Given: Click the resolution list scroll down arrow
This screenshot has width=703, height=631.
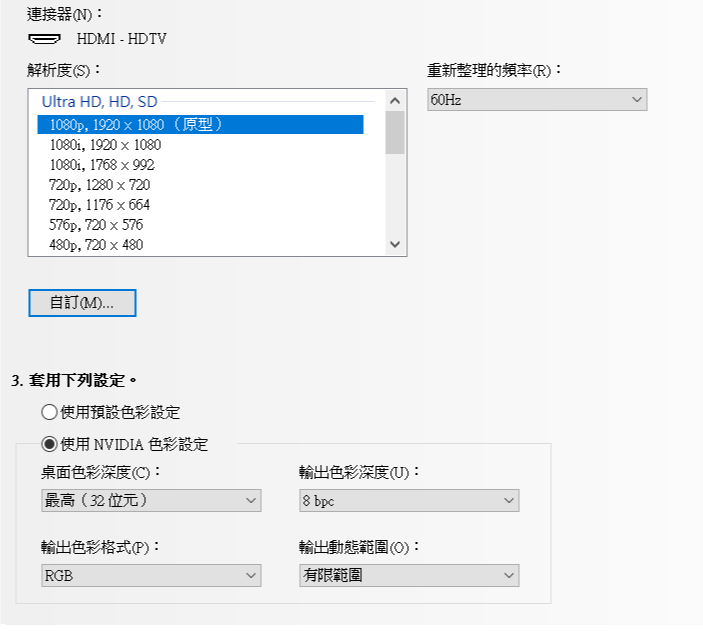Looking at the screenshot, I should point(395,244).
